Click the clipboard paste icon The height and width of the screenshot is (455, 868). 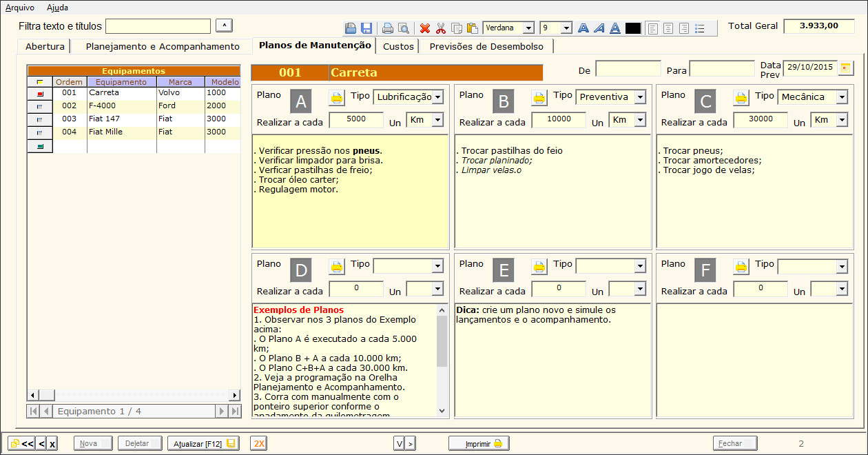point(473,28)
